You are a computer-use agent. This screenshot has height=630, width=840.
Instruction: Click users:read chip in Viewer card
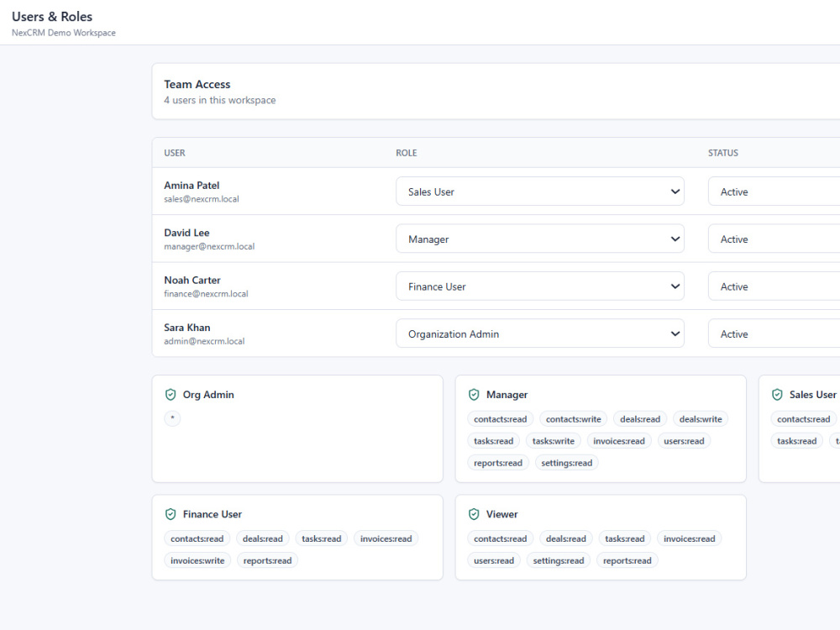click(494, 560)
